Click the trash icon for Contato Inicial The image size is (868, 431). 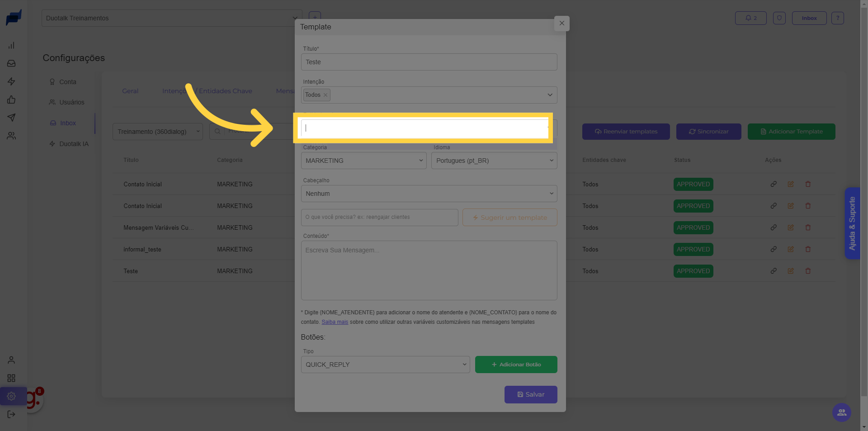(808, 184)
